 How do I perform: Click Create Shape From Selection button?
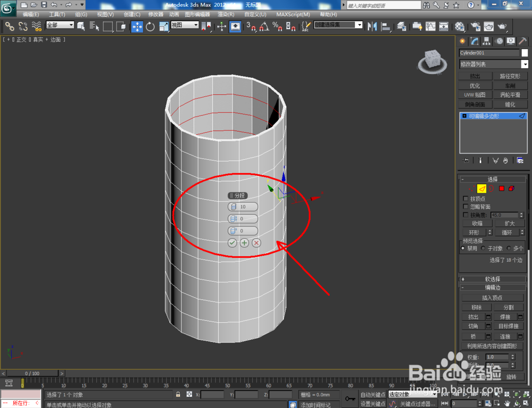pos(492,346)
